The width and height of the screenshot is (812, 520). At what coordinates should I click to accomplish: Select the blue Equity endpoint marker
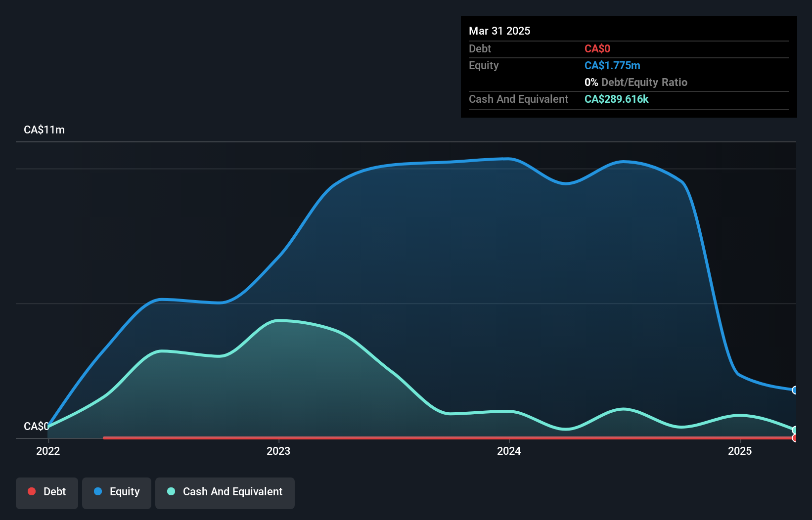pyautogui.click(x=795, y=390)
